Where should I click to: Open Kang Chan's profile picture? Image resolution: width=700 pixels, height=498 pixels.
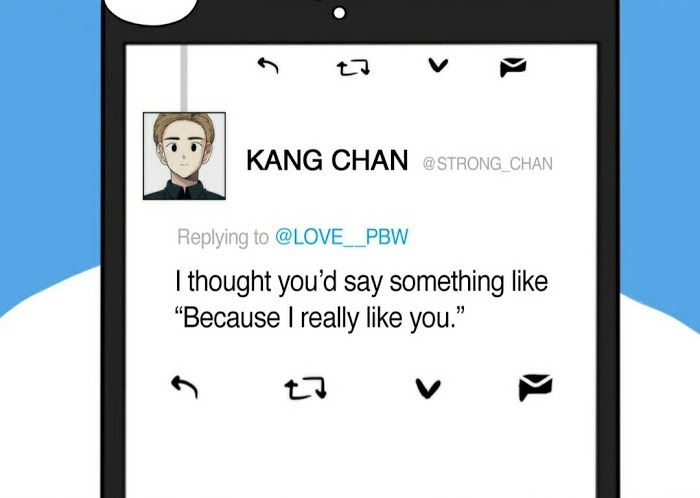tap(184, 156)
